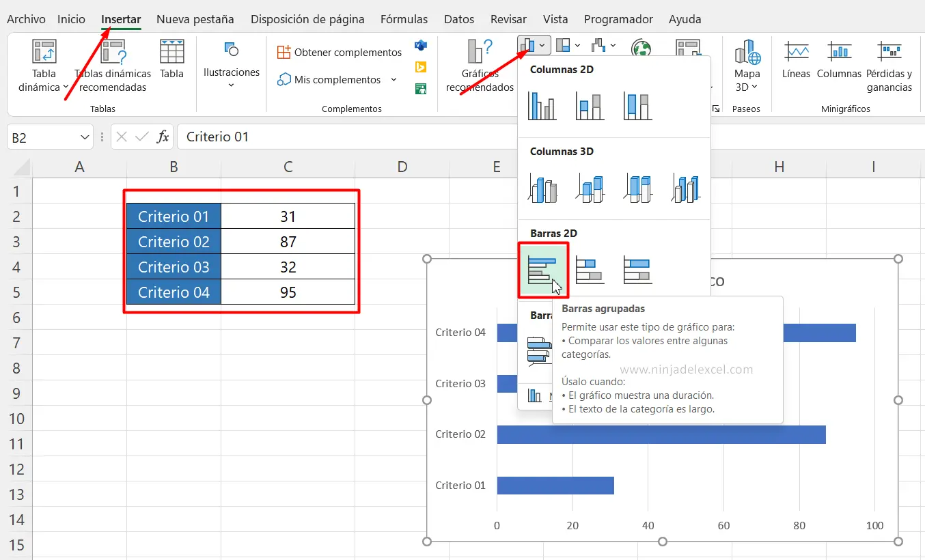Click the Obtener complementos button
The width and height of the screenshot is (925, 560).
(x=340, y=53)
